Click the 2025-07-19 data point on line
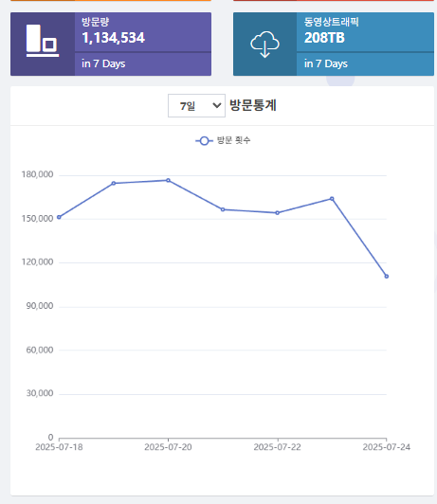This screenshot has height=504, width=437. pyautogui.click(x=114, y=183)
